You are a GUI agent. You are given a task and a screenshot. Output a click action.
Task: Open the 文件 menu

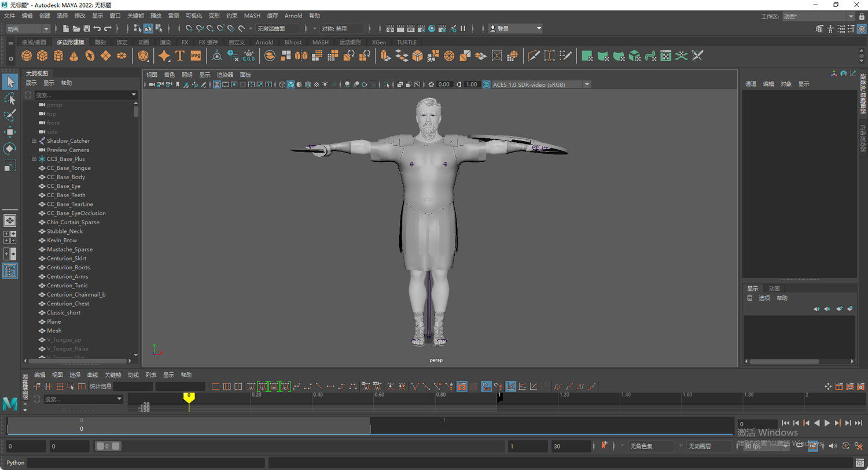tap(10, 16)
